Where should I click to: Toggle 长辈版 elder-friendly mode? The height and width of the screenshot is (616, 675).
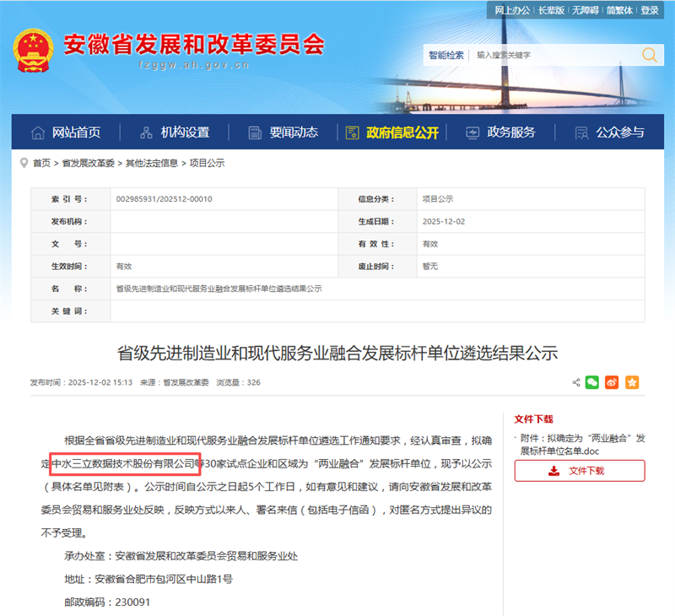[x=550, y=10]
